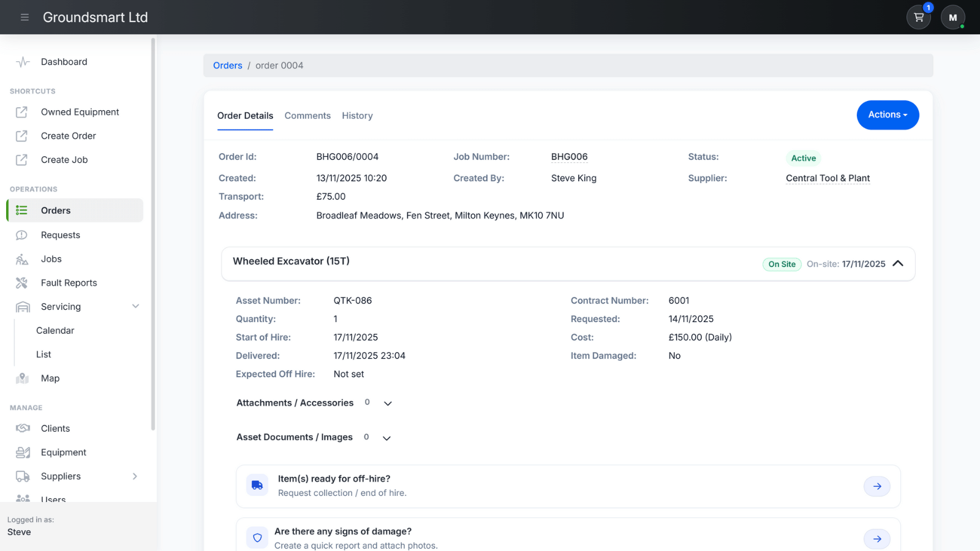Click the arrow to request off-hire collection
Image resolution: width=980 pixels, height=551 pixels.
coord(877,486)
